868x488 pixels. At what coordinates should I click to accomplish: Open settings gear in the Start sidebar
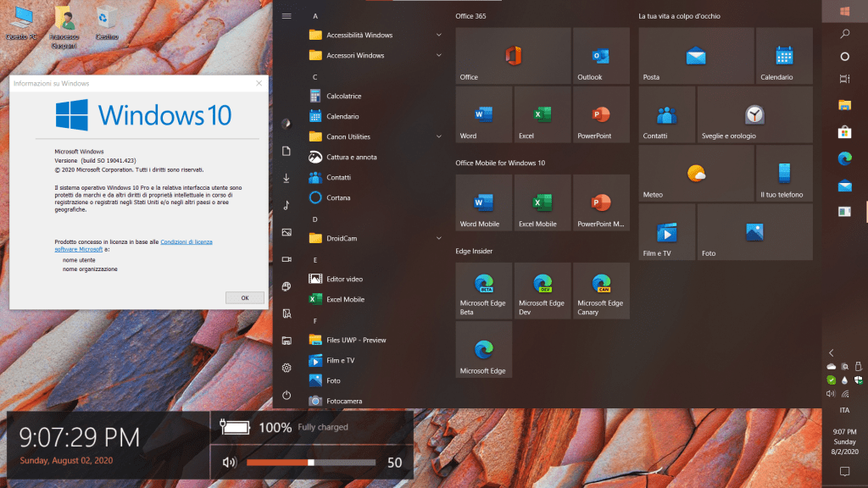(287, 368)
